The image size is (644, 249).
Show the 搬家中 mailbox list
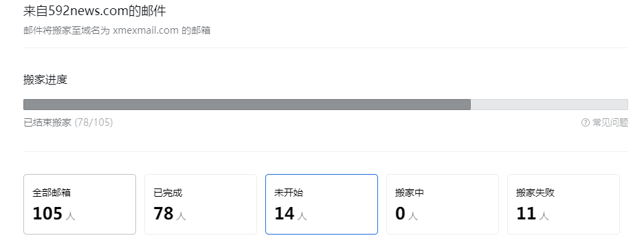tap(443, 204)
